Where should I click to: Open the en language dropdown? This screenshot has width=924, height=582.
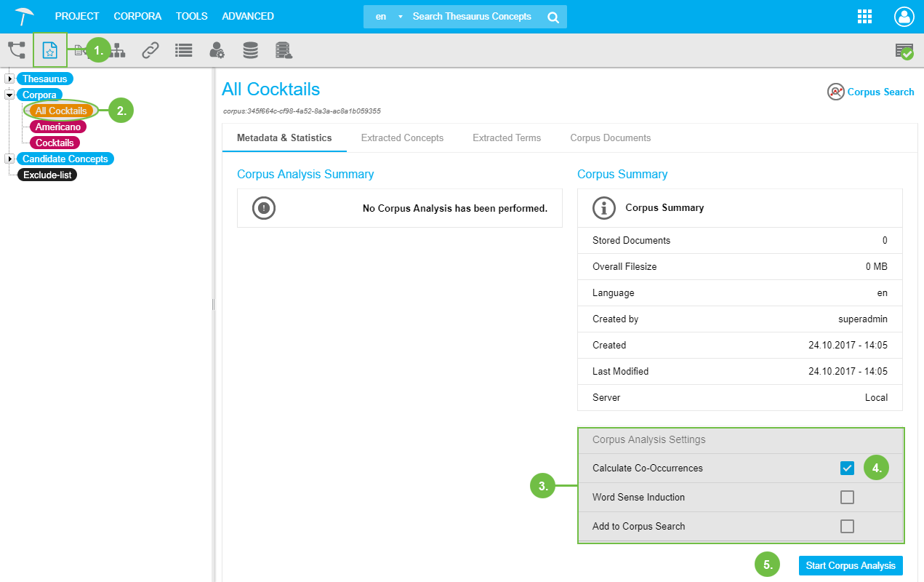click(x=387, y=17)
